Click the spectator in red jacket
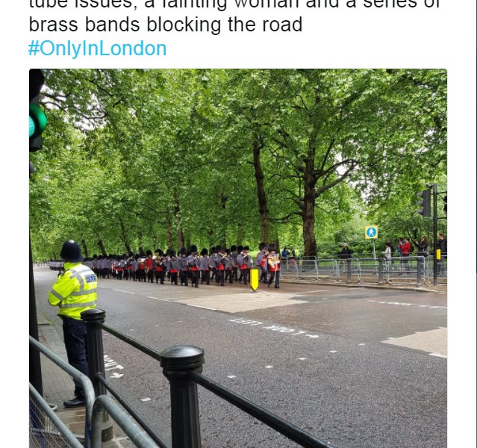 (405, 250)
